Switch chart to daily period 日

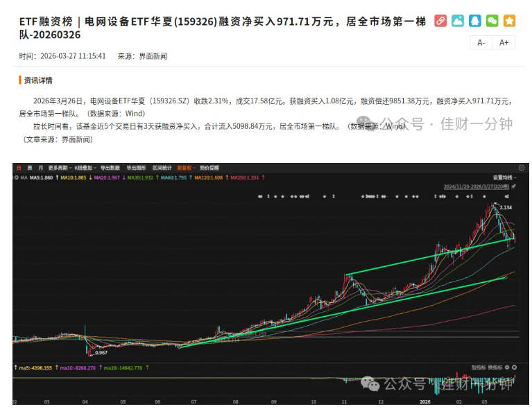click(x=19, y=168)
